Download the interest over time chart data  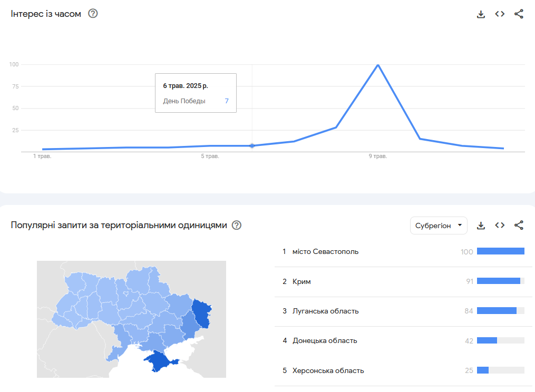click(x=481, y=14)
